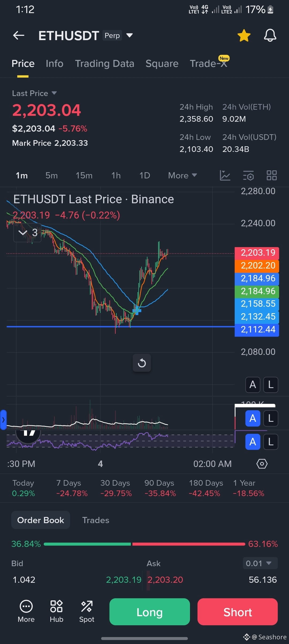The image size is (289, 644).
Task: Toggle auto scale A on price chart
Action: [x=253, y=385]
